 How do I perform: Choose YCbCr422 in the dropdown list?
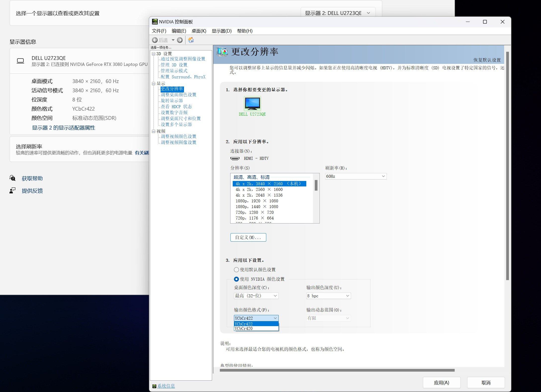coord(256,324)
